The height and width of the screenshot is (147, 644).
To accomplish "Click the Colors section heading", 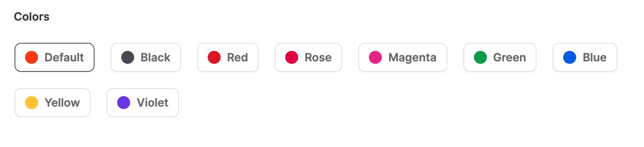I will pos(32,17).
